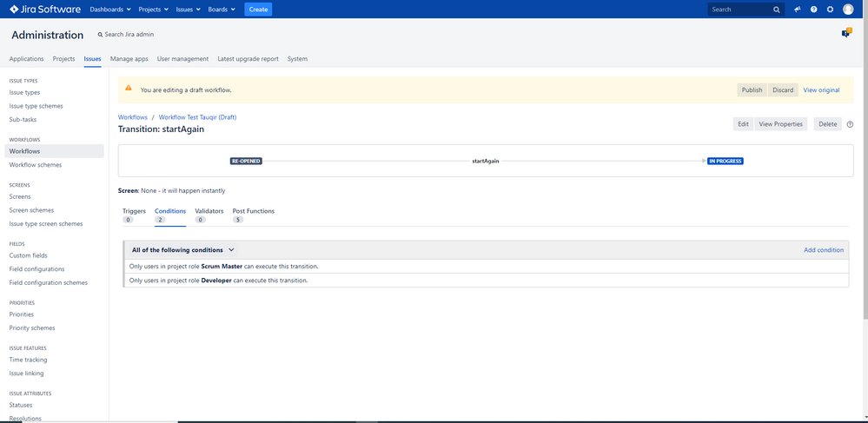The width and height of the screenshot is (868, 423).
Task: Open Priorities in sidebar
Action: click(22, 314)
